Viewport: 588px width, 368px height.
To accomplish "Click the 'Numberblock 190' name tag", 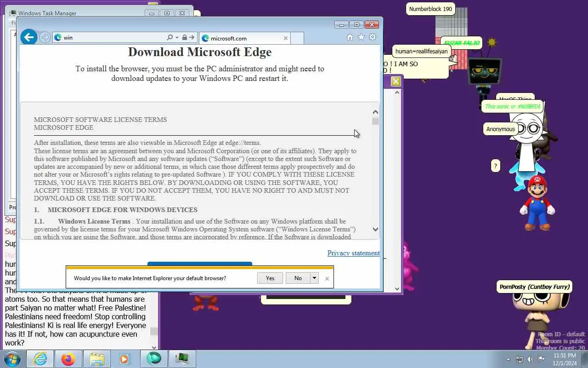I will 430,9.
